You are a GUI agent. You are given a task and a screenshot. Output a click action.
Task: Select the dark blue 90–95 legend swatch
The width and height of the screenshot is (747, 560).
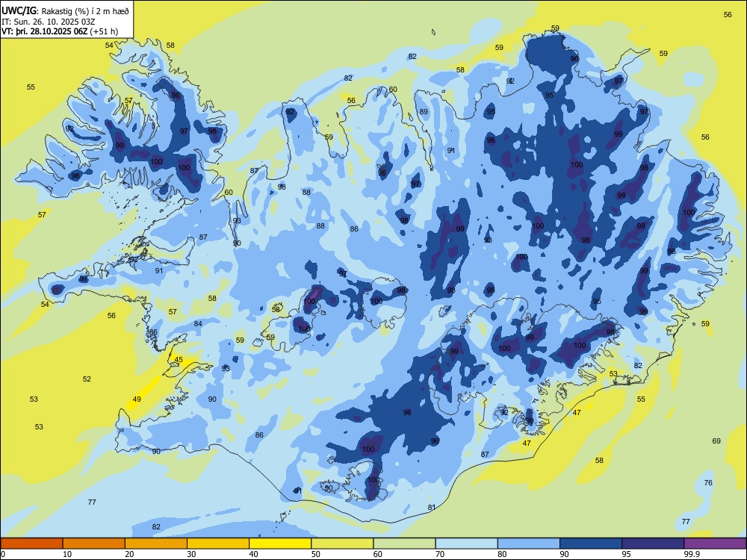pyautogui.click(x=591, y=544)
